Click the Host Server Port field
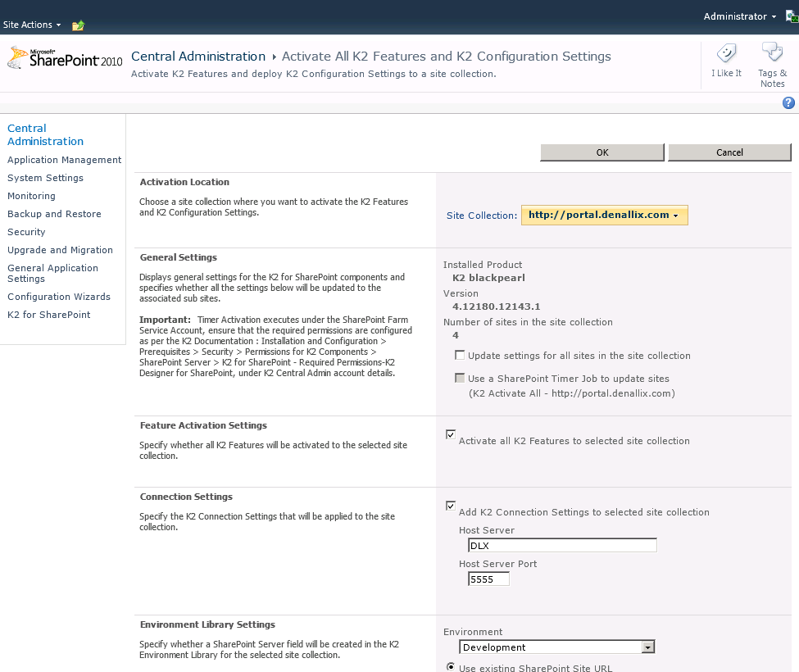The image size is (799, 672). click(x=488, y=579)
